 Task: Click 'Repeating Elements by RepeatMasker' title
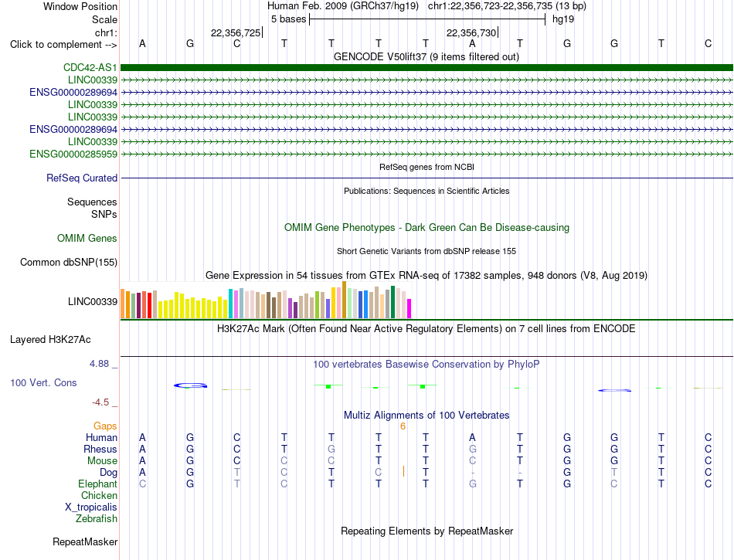(426, 531)
